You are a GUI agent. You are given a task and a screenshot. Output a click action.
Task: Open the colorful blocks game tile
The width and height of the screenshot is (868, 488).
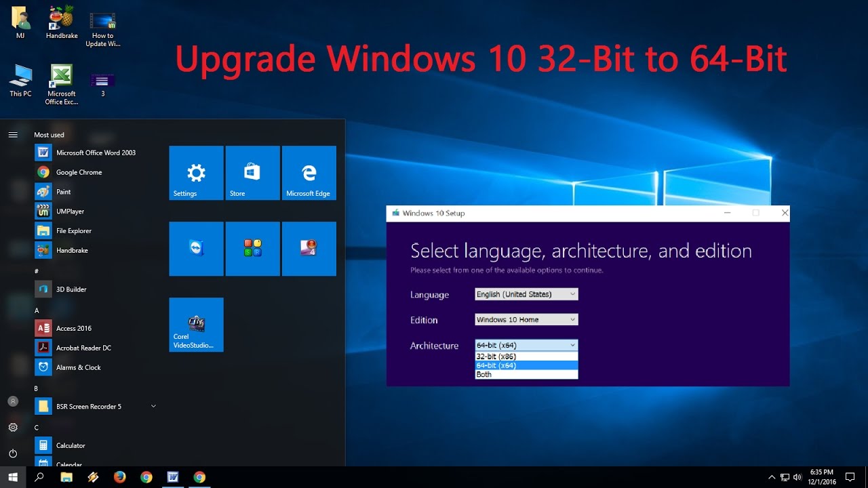[252, 249]
